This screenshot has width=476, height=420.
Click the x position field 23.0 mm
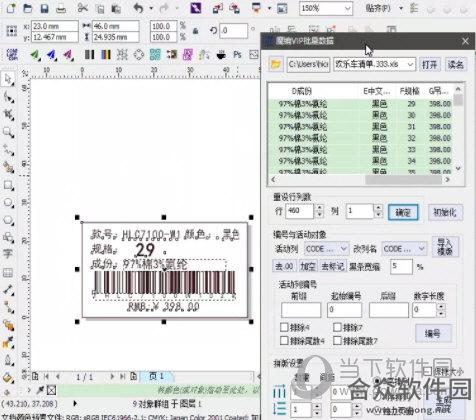55,26
